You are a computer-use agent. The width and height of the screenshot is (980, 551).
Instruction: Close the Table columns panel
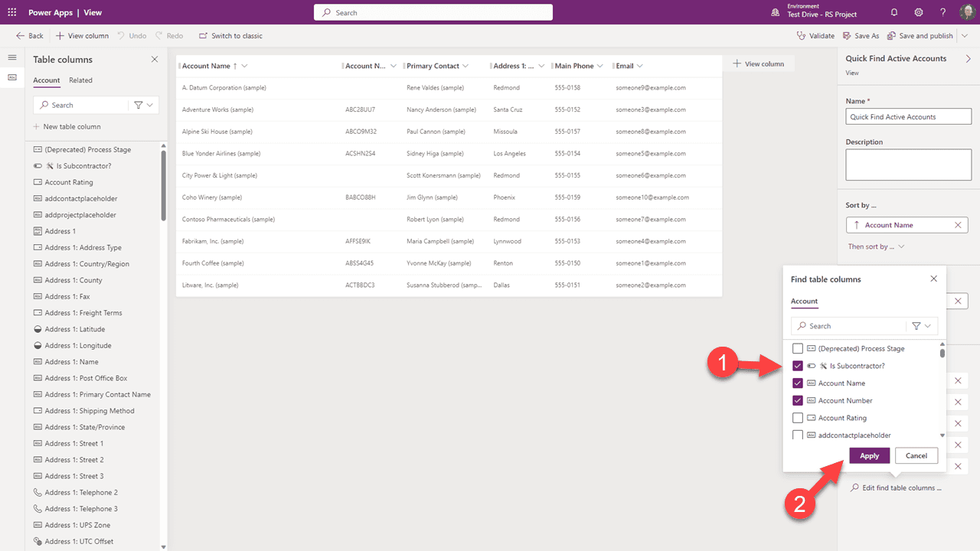(x=155, y=60)
